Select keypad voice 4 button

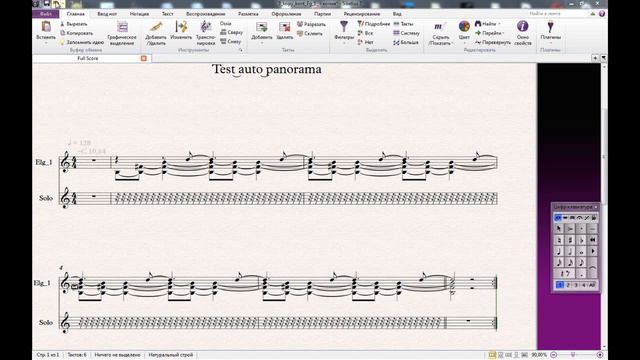(583, 284)
